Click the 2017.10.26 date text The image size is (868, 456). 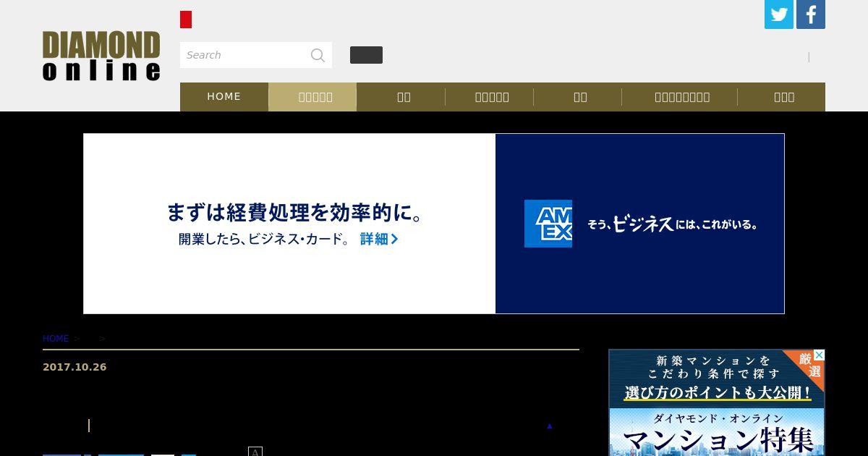click(75, 367)
